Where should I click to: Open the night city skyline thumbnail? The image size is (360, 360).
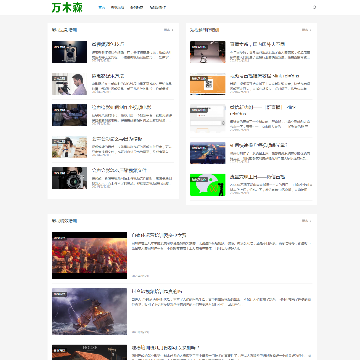click(x=208, y=153)
